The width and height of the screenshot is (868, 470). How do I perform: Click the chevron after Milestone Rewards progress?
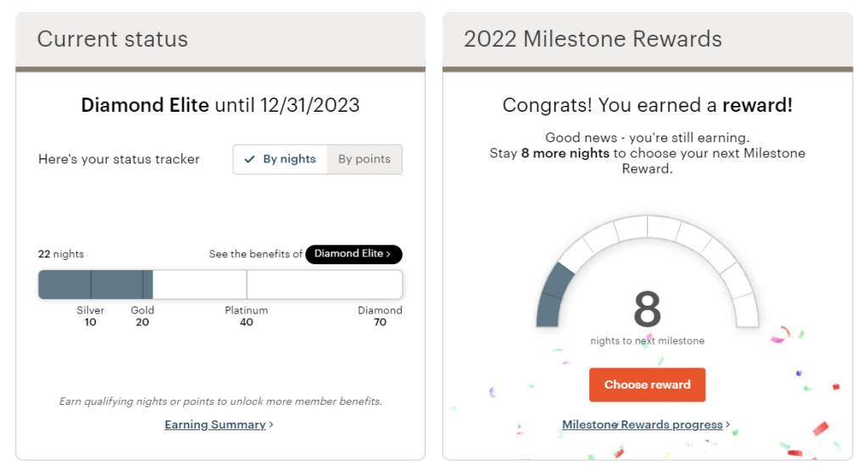coord(728,425)
